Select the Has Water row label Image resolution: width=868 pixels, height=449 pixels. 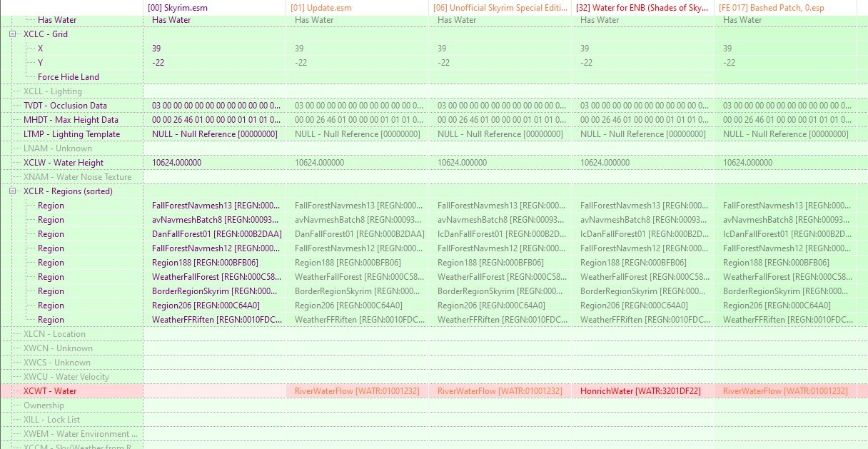click(57, 20)
